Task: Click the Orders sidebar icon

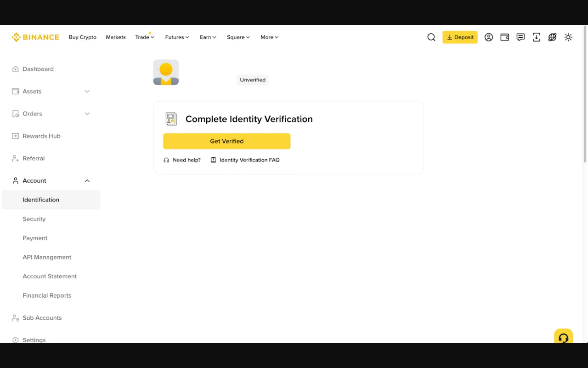Action: coord(15,114)
